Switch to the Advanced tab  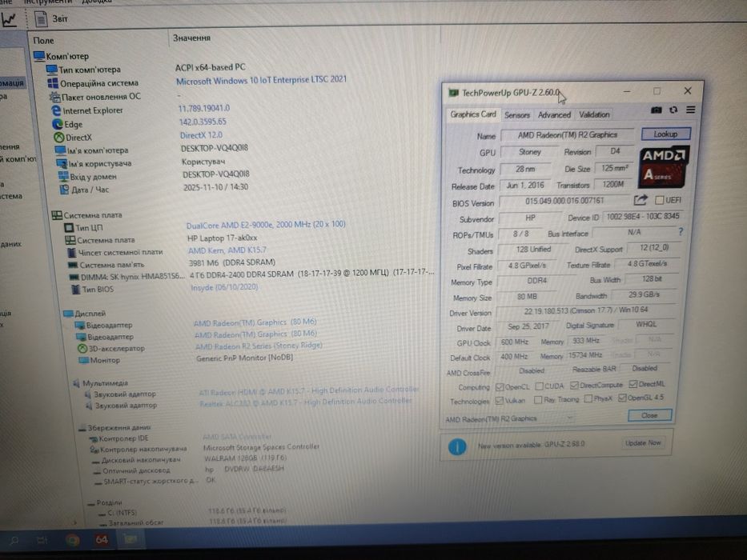pos(554,114)
